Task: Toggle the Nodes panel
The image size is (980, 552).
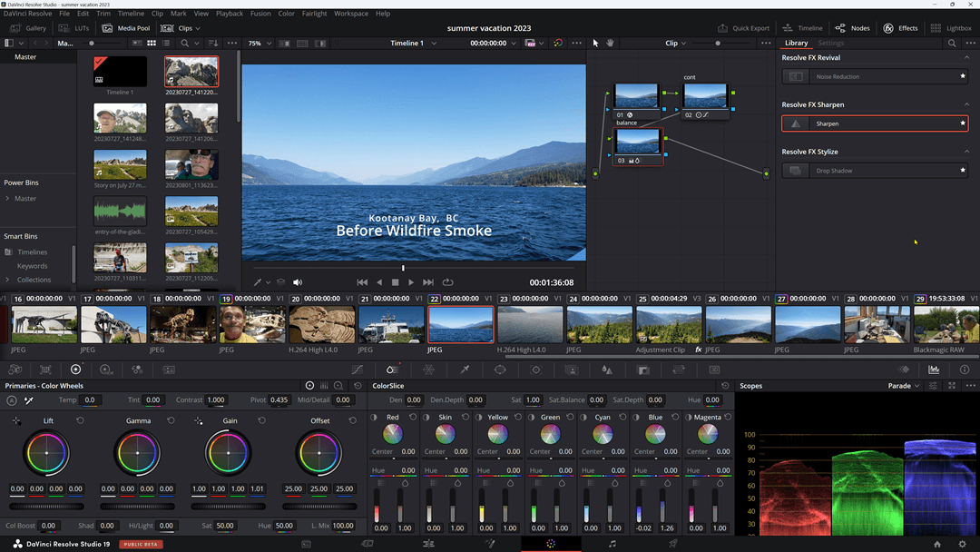Action: (853, 27)
